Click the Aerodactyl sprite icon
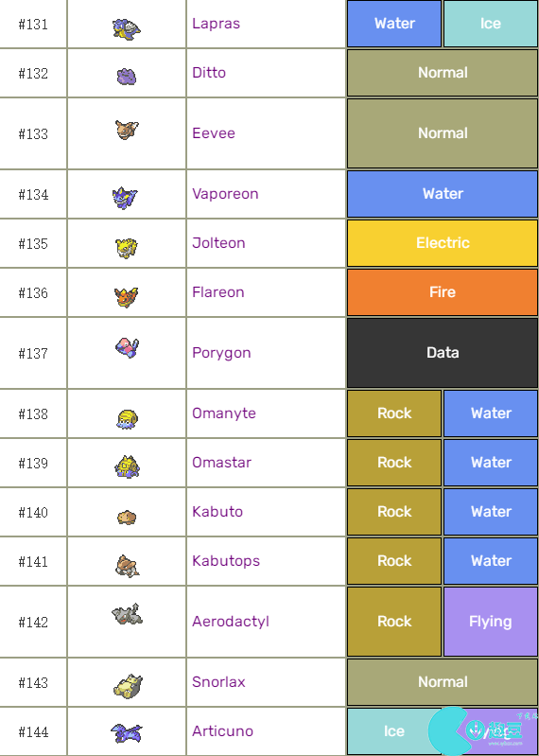539x756 pixels. coord(127,614)
